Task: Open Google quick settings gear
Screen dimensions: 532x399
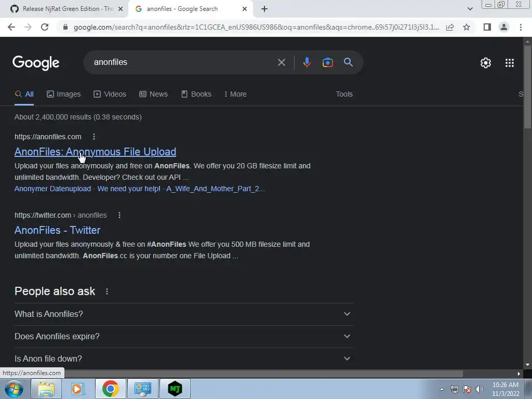Action: 486,63
